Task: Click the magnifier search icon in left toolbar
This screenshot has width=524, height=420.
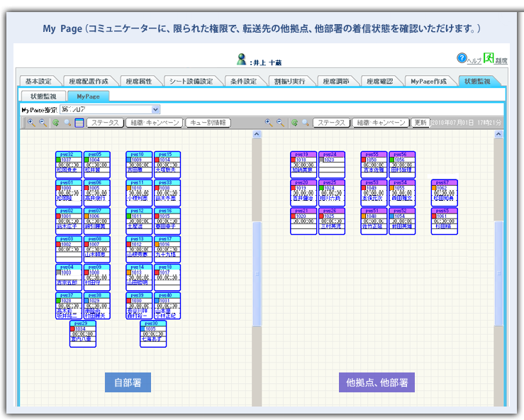Action: (x=67, y=123)
